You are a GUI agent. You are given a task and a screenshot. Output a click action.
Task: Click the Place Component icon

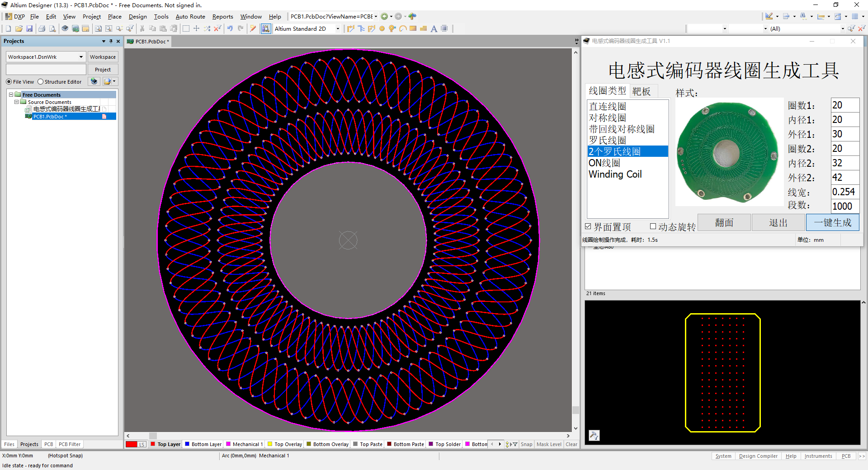click(x=444, y=28)
